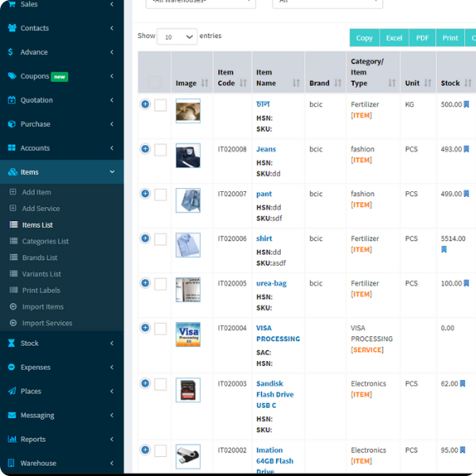
Task: Open the Sandisk Flash Drive item link
Action: pyautogui.click(x=274, y=394)
